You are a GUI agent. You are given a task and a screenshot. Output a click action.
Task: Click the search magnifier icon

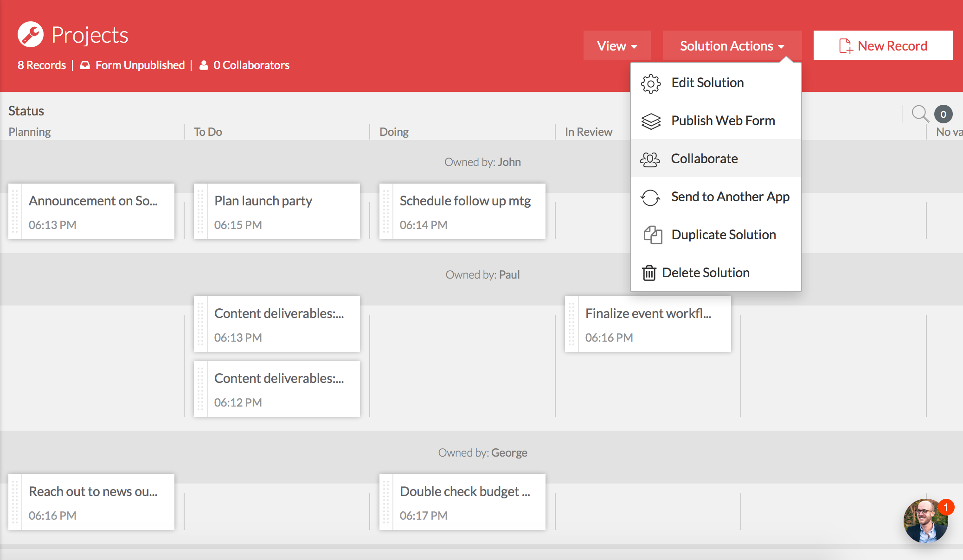tap(920, 114)
